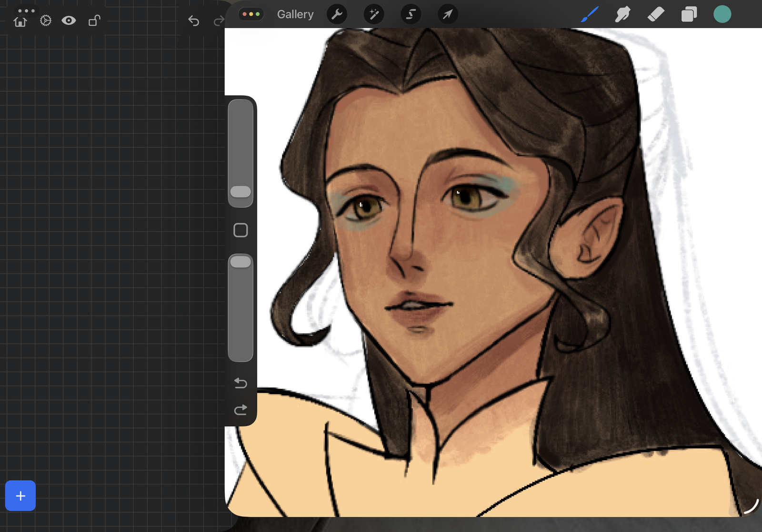762x532 pixels.
Task: Open the Actions wrench menu
Action: pyautogui.click(x=337, y=14)
